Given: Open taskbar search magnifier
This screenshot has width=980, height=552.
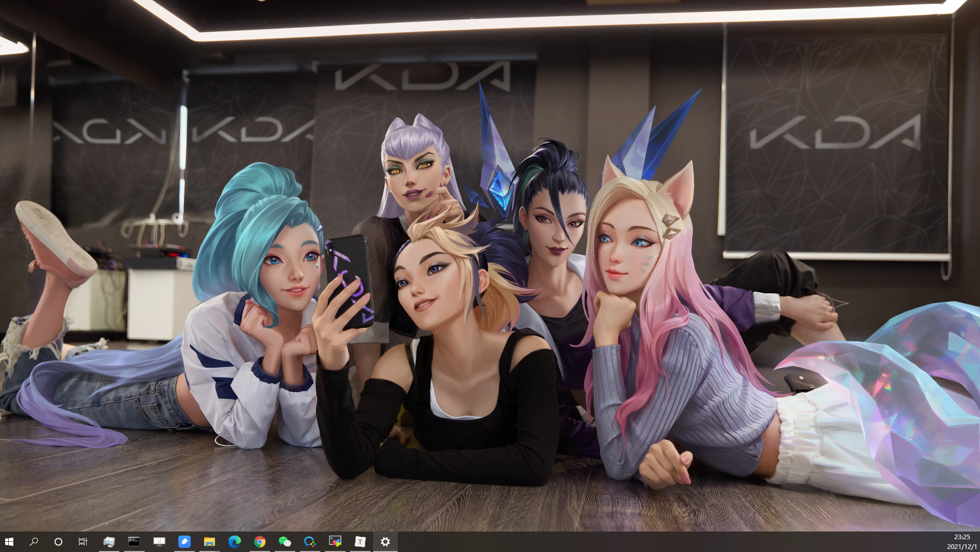Looking at the screenshot, I should 34,541.
